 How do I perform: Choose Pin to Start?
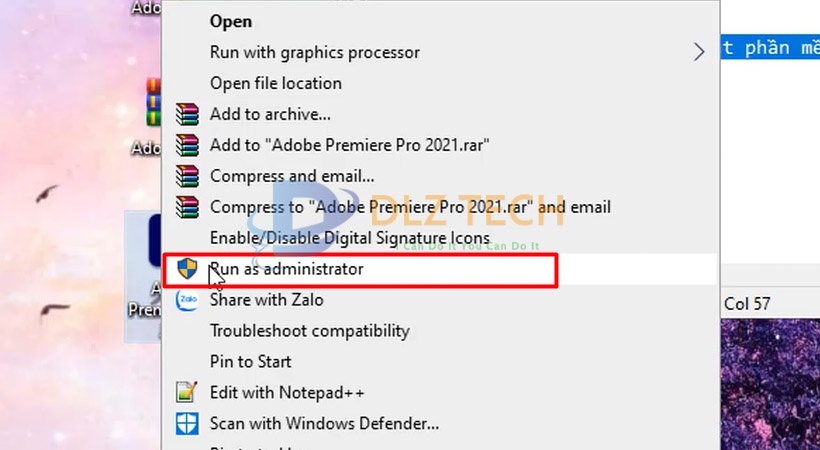(250, 361)
